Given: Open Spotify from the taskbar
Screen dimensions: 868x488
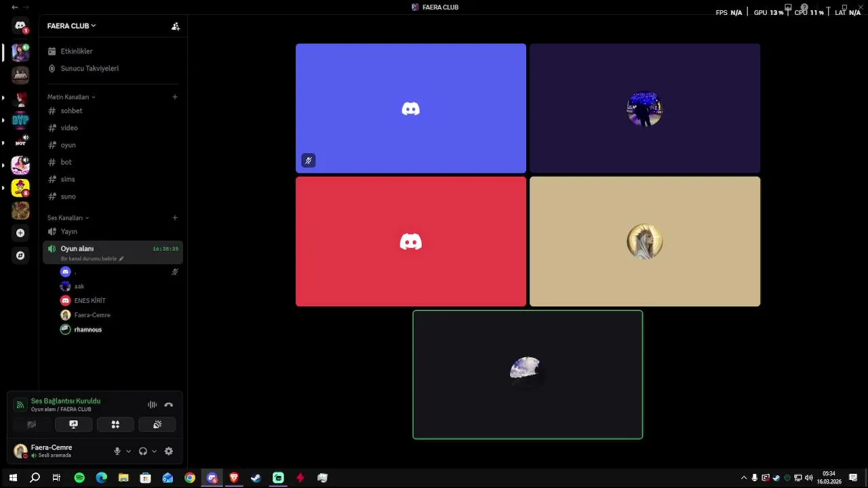Looking at the screenshot, I should [x=79, y=478].
